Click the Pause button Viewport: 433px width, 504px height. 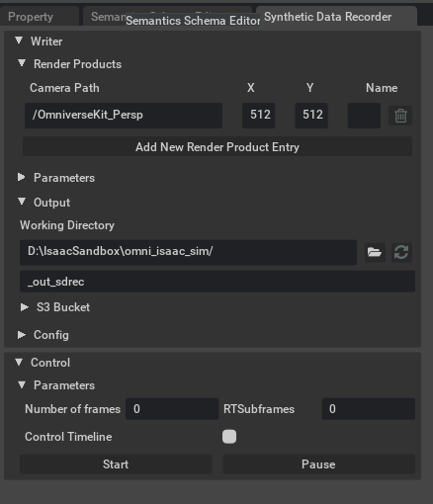tap(318, 464)
